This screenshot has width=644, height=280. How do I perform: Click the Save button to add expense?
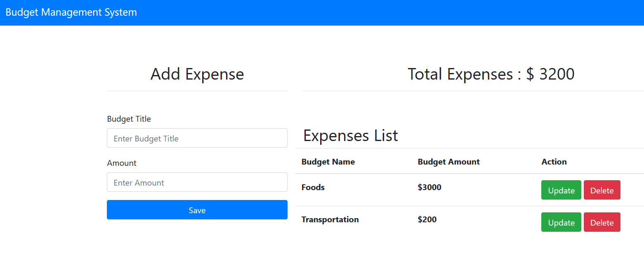click(x=197, y=210)
